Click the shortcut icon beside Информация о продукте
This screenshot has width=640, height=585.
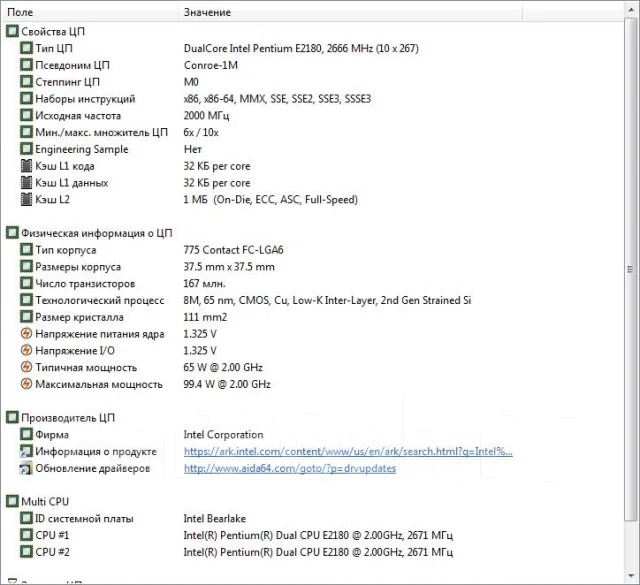pos(26,451)
